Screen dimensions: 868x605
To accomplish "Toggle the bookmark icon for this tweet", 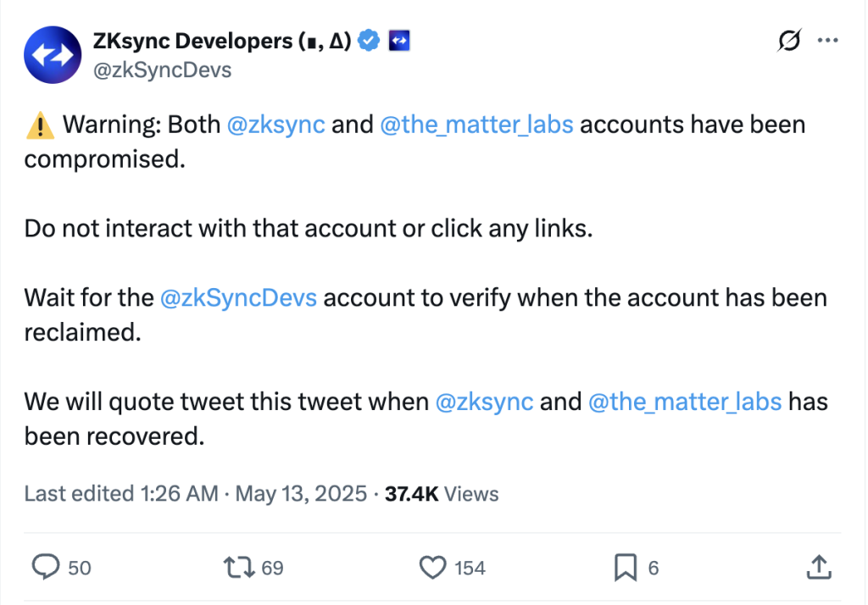I will (625, 567).
